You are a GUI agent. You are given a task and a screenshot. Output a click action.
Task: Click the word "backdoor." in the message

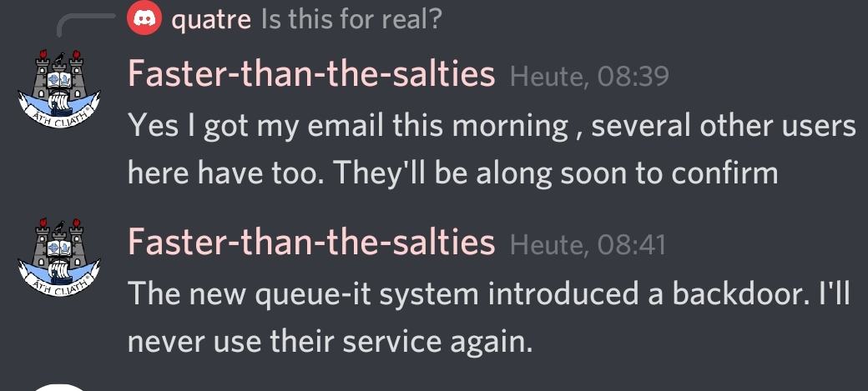[x=740, y=293]
